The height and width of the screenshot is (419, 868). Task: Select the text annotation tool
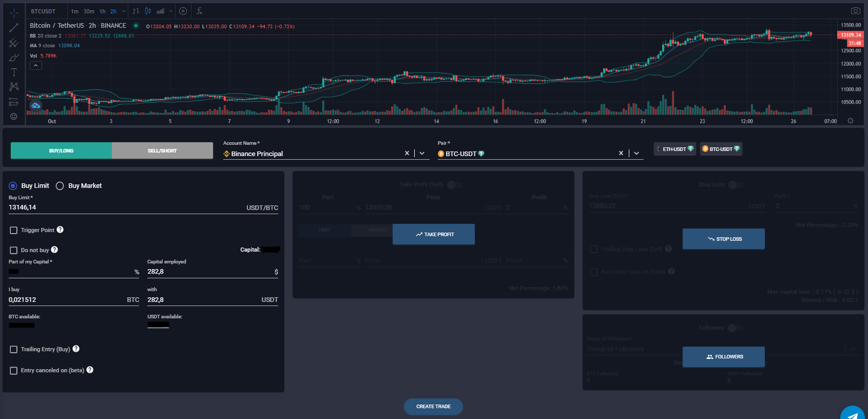14,72
